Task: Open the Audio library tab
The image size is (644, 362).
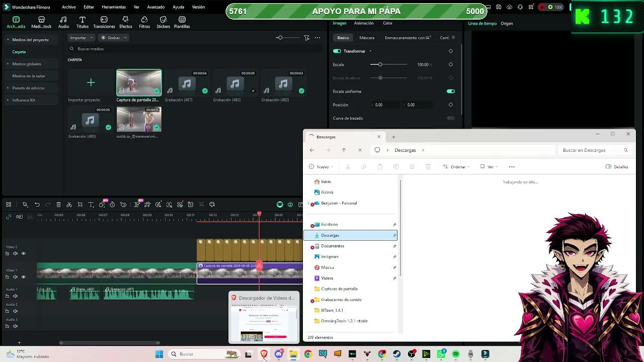Action: coord(63,23)
